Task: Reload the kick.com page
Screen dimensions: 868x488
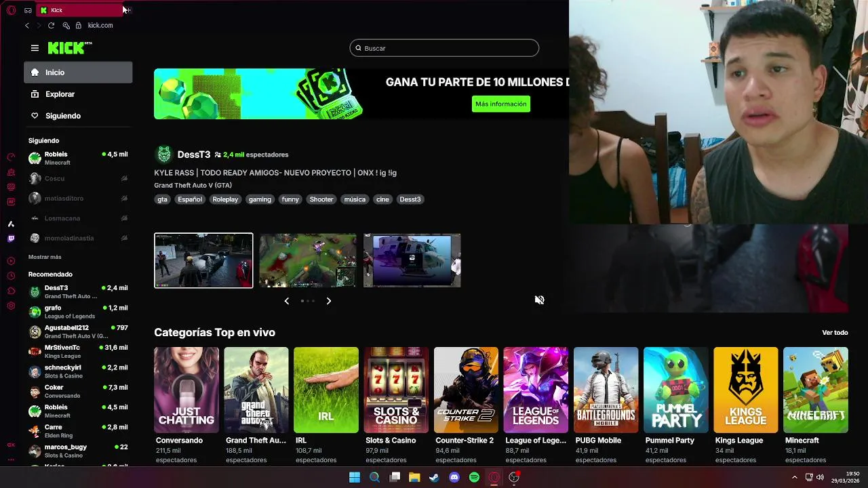Action: (51, 25)
